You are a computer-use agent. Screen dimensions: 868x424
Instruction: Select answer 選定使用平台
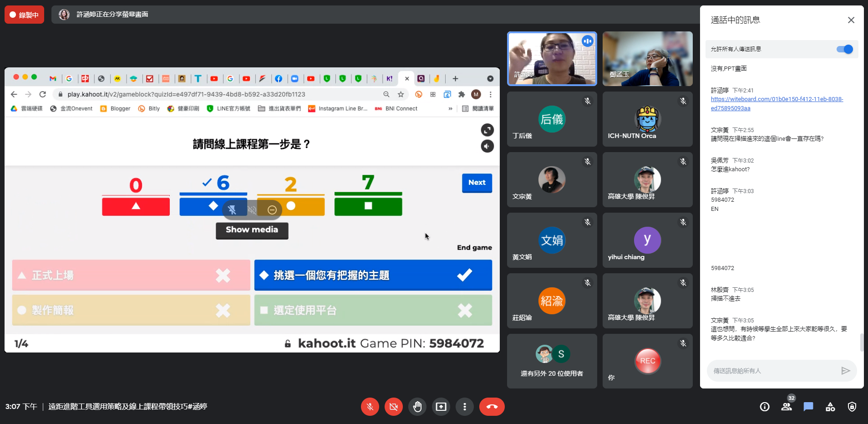pyautogui.click(x=373, y=310)
